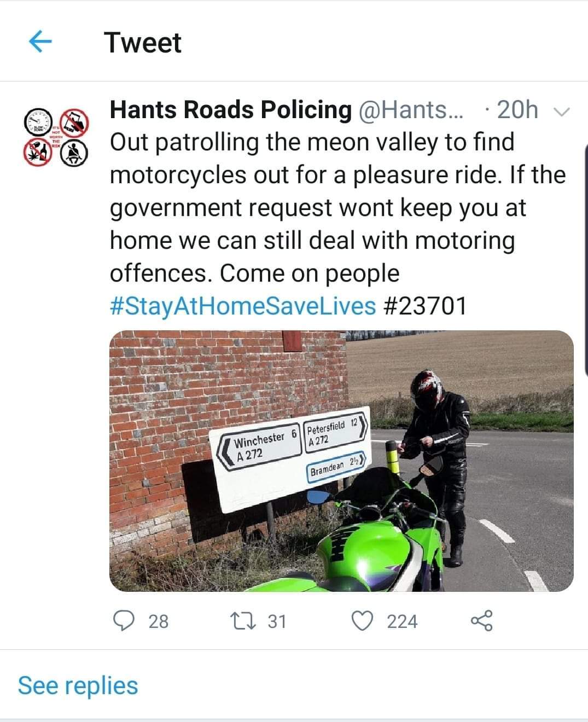Open the #StayAtHomeSaveLives hashtag

243,305
